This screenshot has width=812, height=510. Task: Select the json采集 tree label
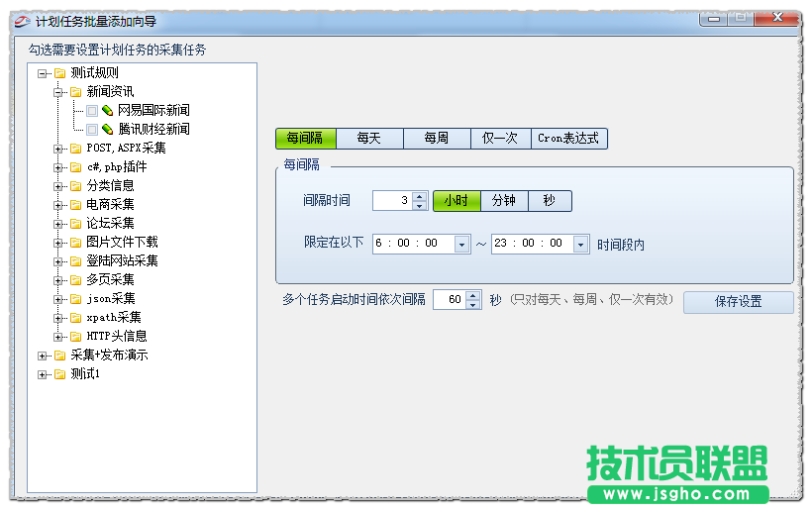click(111, 299)
